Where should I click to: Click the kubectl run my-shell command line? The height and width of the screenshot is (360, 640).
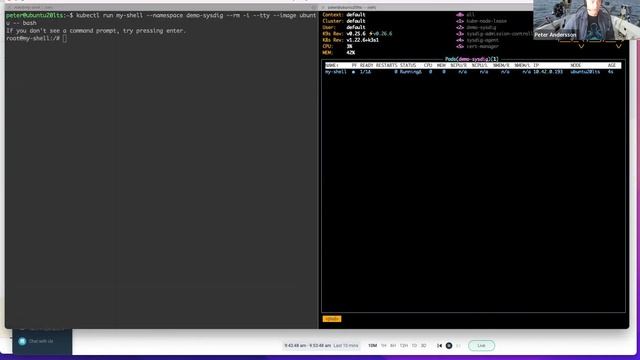pyautogui.click(x=161, y=19)
